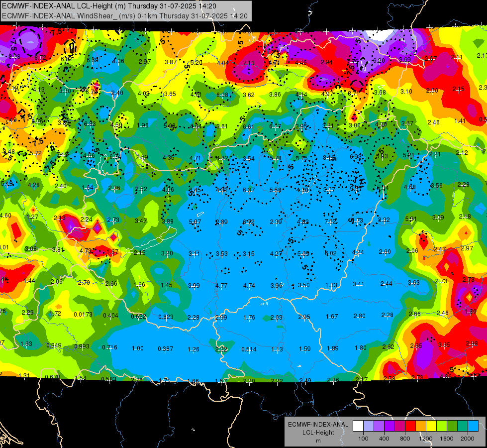Image resolution: width=487 pixels, height=448 pixels.
Task: Click the wind shear value 1.59
Action: click(x=304, y=349)
